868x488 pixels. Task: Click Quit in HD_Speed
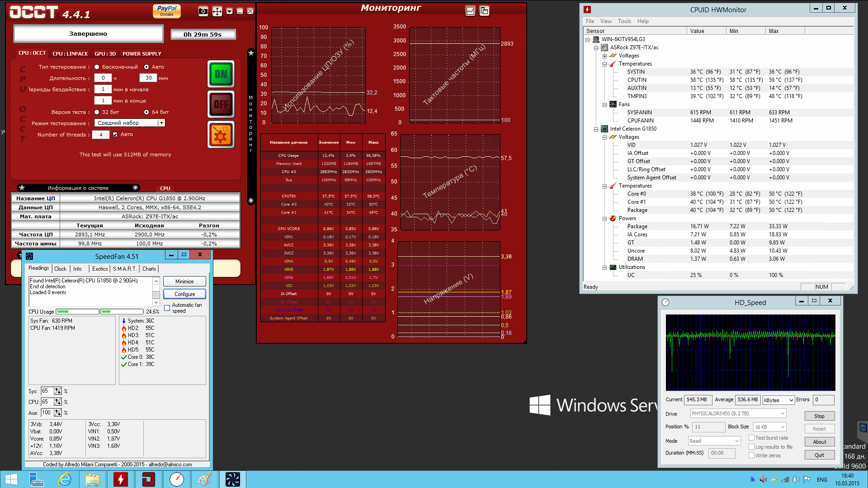coord(819,455)
